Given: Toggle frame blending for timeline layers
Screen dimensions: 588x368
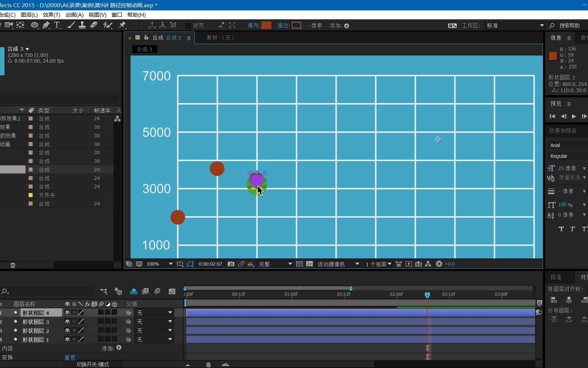Looking at the screenshot, I should (x=145, y=291).
